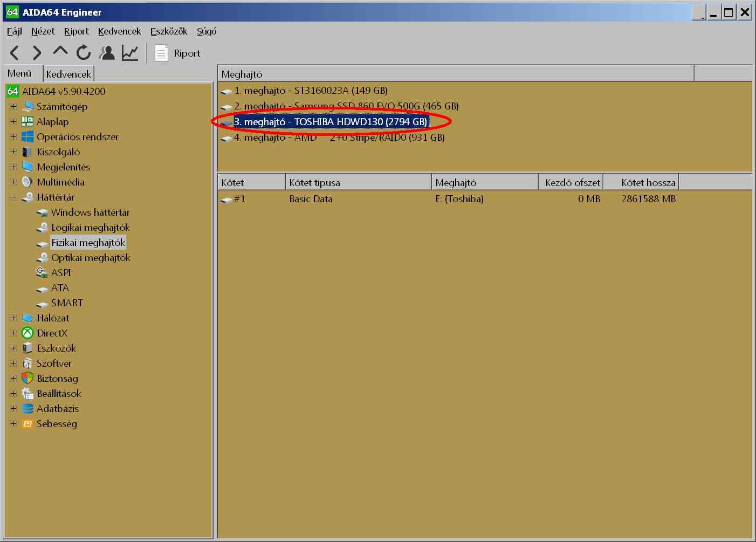Expand the DirectX tree node
Screen dimensions: 756x542
pyautogui.click(x=13, y=333)
